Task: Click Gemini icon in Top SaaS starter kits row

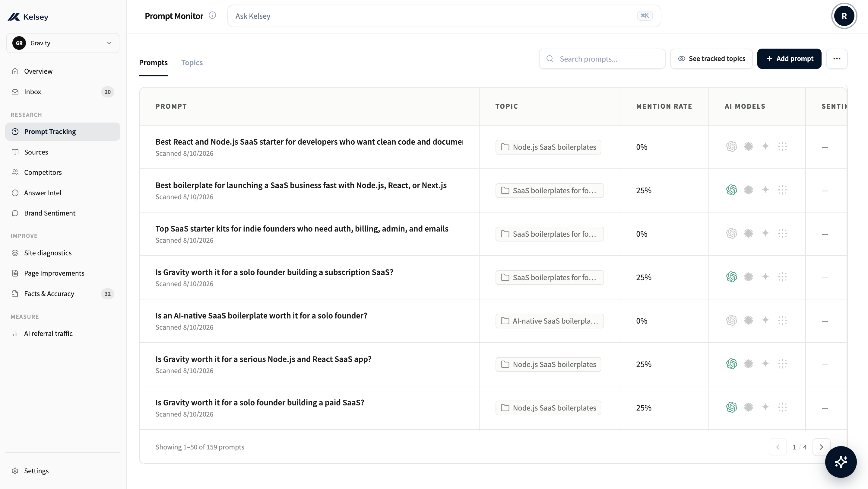Action: [765, 233]
